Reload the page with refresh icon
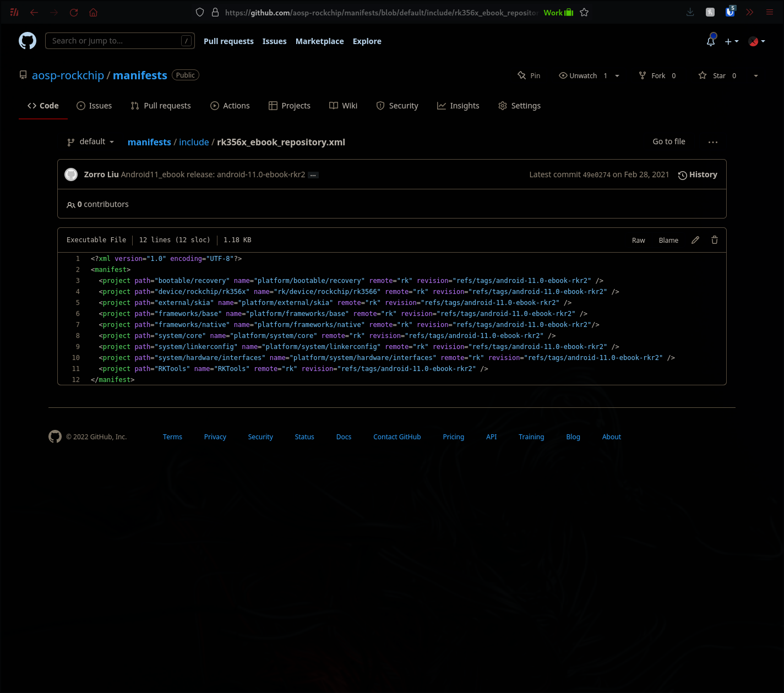784x693 pixels. pos(74,12)
